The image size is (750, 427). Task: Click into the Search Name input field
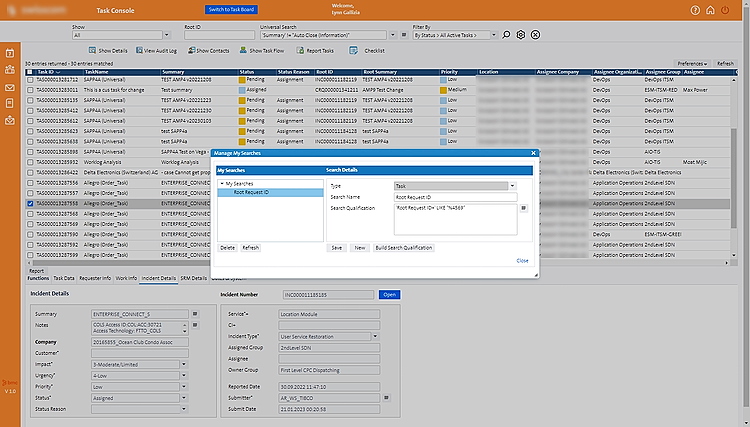pyautogui.click(x=455, y=197)
